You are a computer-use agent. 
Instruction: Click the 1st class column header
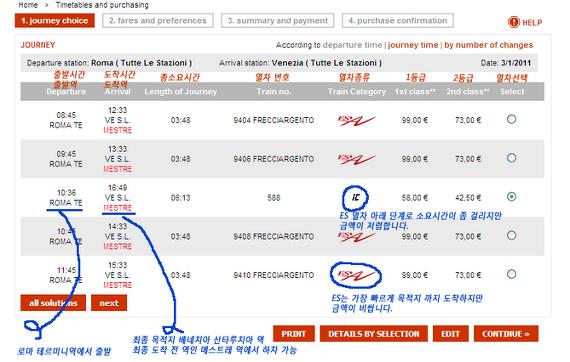[x=415, y=92]
